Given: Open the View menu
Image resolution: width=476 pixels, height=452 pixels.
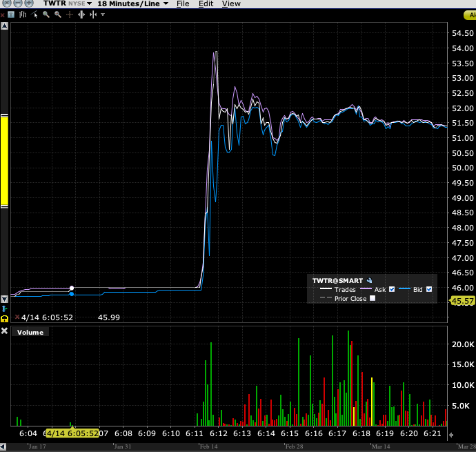Looking at the screenshot, I should (231, 3).
